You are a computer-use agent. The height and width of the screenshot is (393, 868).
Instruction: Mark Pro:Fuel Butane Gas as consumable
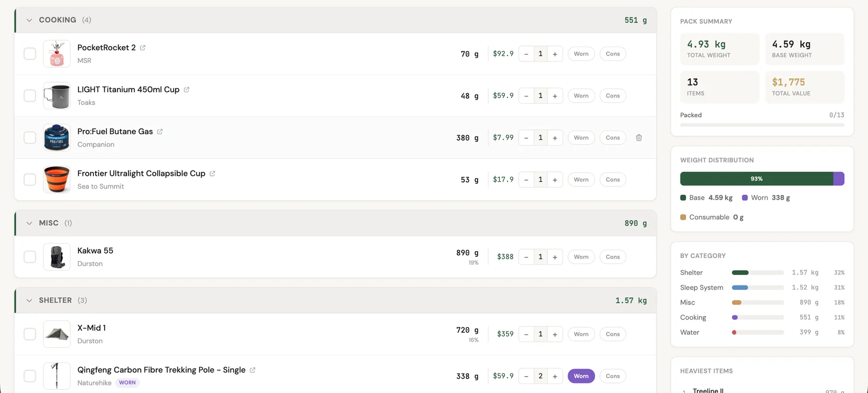point(612,138)
